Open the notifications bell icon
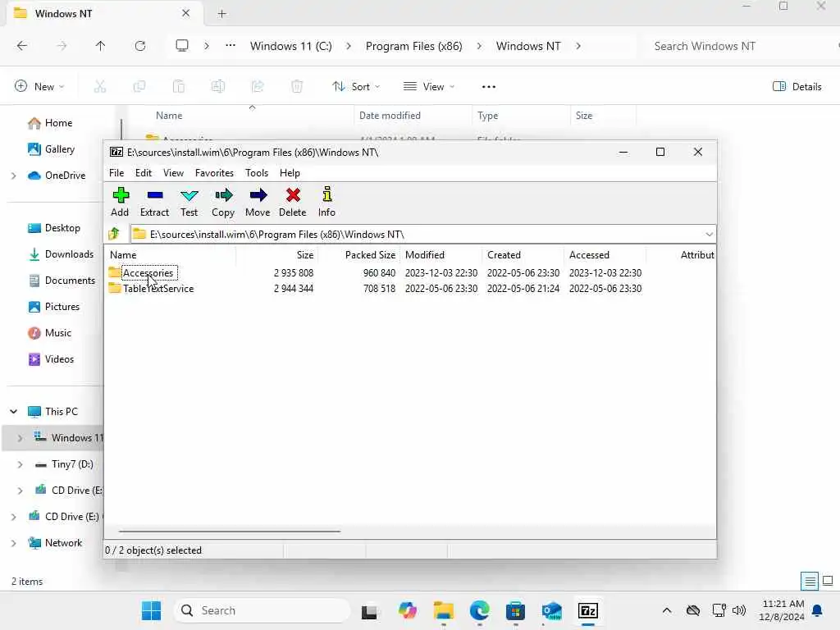840x630 pixels. pos(818,610)
